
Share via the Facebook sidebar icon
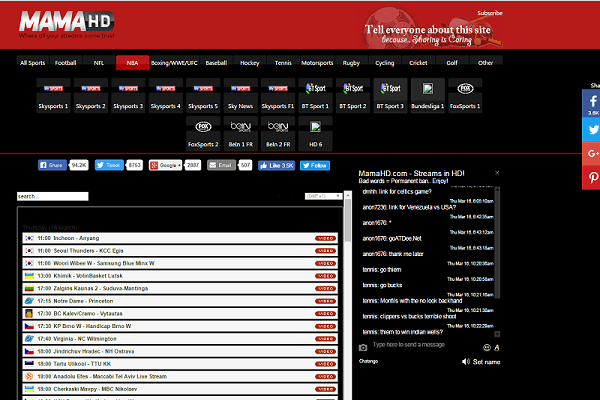point(592,103)
